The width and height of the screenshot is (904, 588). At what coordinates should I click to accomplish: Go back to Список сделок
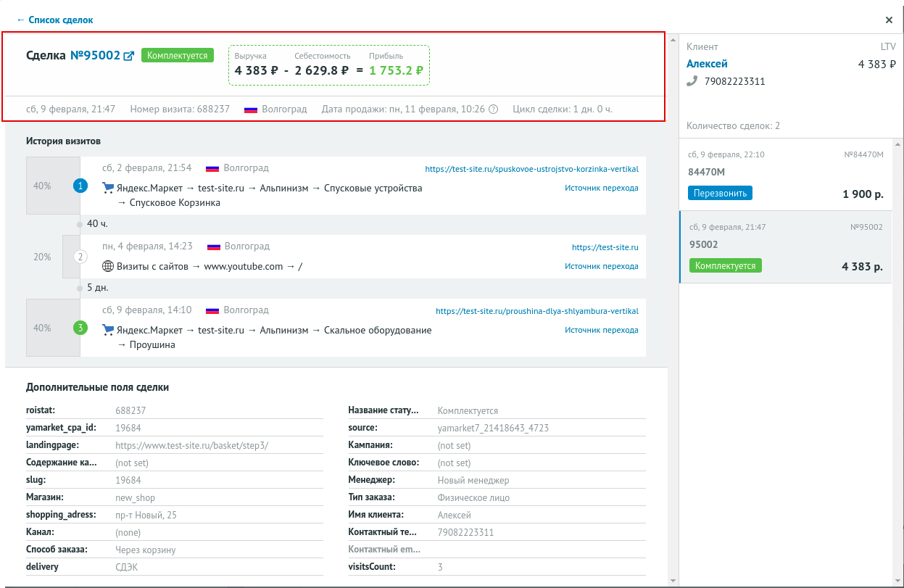pyautogui.click(x=55, y=20)
